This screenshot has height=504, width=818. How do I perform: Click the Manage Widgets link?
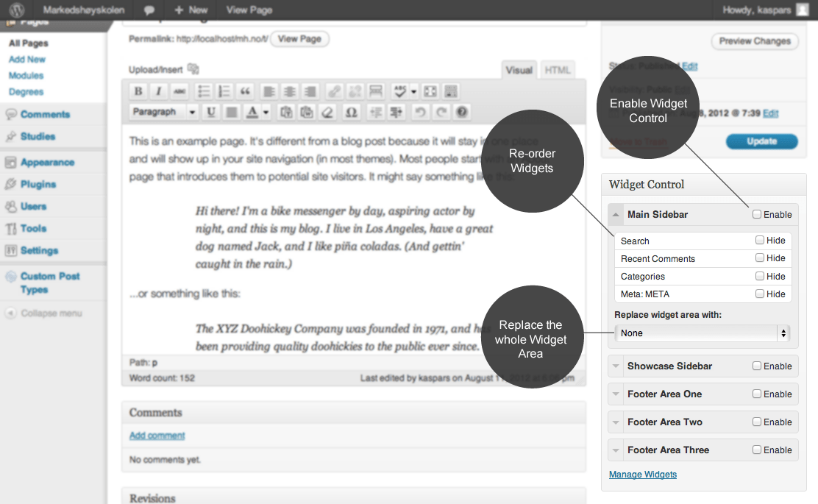point(642,474)
